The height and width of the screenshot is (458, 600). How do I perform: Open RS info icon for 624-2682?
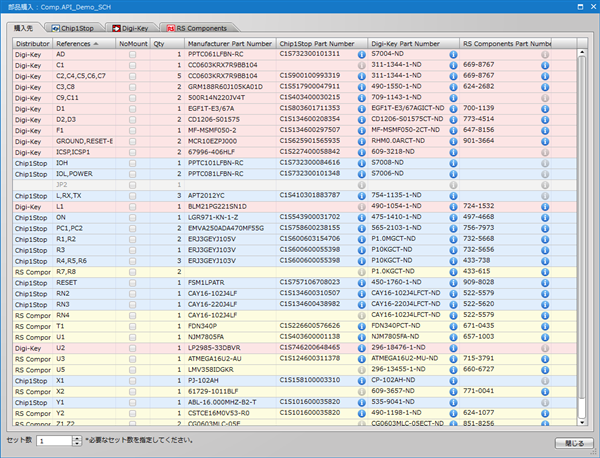545,87
